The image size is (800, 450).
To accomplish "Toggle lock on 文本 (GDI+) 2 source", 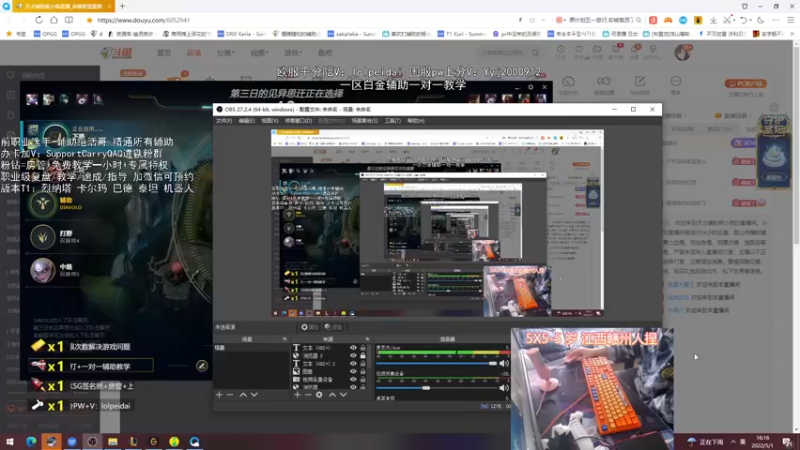I will [x=363, y=363].
